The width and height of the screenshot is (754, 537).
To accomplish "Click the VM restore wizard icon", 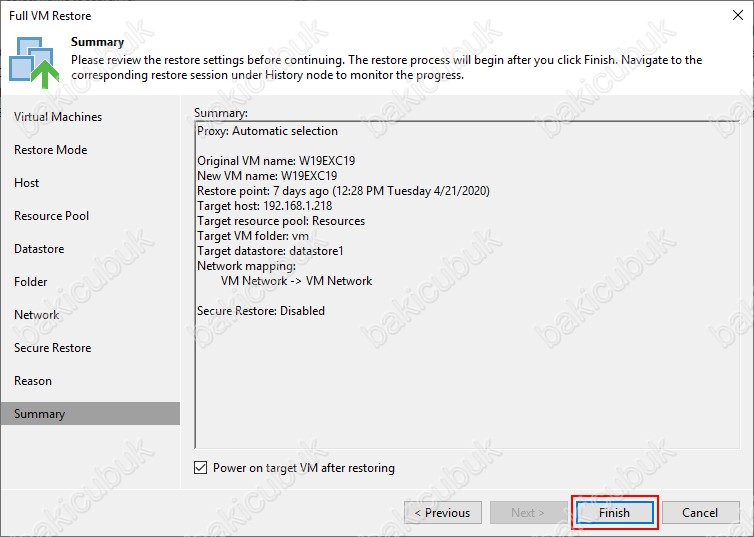I will click(34, 62).
